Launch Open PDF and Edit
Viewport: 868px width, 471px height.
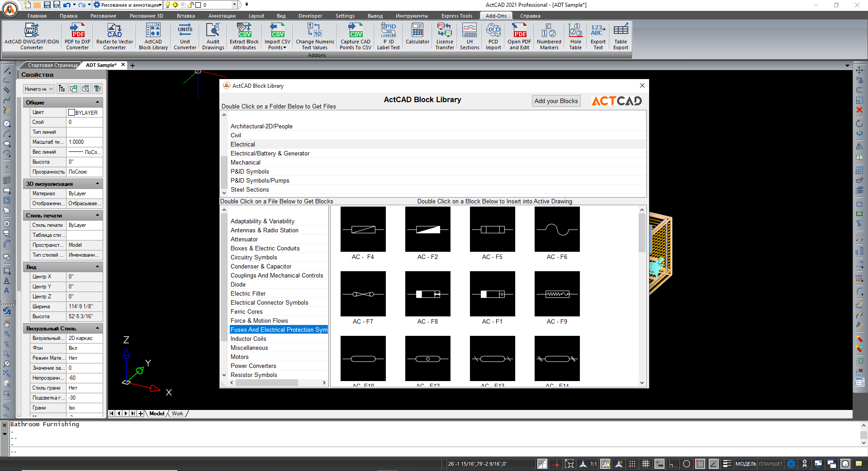click(519, 36)
